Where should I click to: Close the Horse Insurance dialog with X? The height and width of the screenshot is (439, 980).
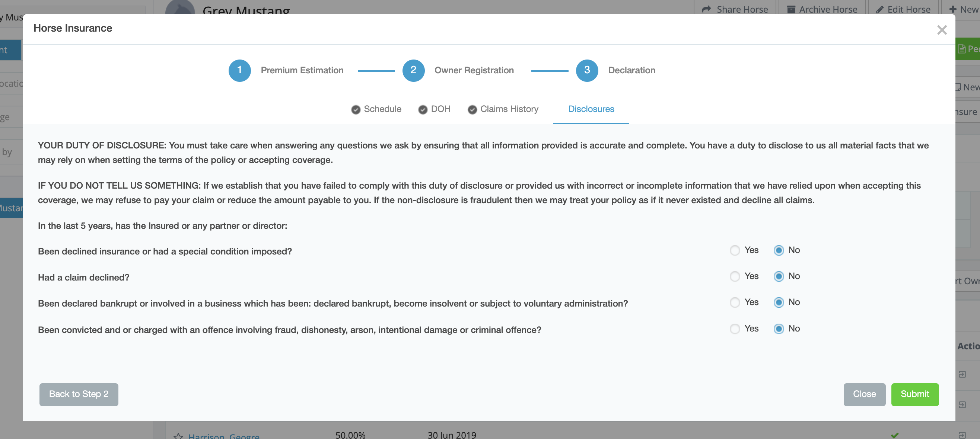(942, 30)
